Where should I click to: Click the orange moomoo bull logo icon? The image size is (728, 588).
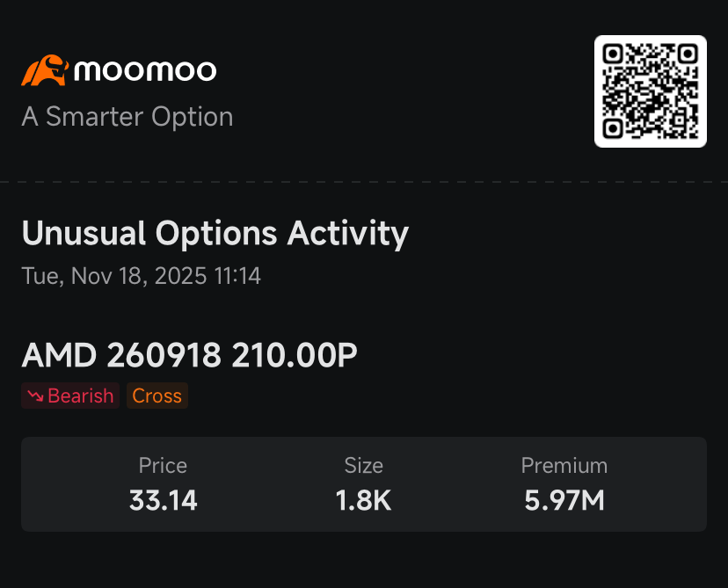45,70
